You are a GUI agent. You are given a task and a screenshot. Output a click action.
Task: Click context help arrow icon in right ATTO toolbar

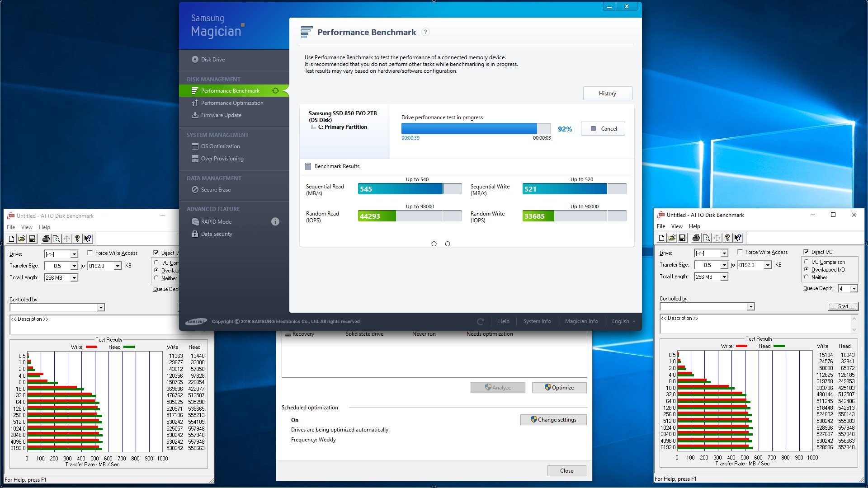click(x=738, y=238)
